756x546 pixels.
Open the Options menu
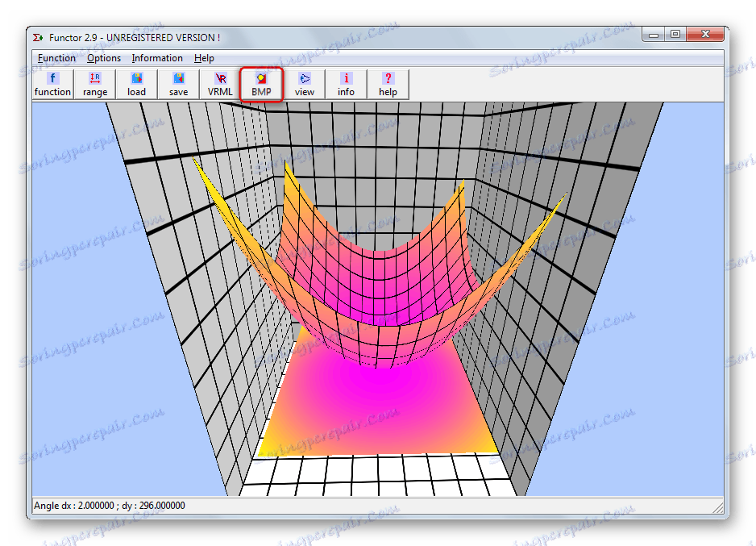coord(104,58)
